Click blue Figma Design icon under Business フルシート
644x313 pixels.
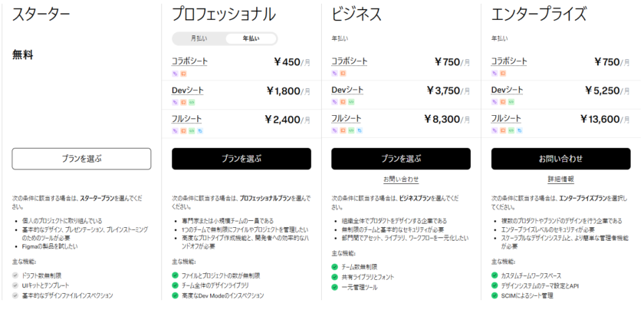(359, 130)
